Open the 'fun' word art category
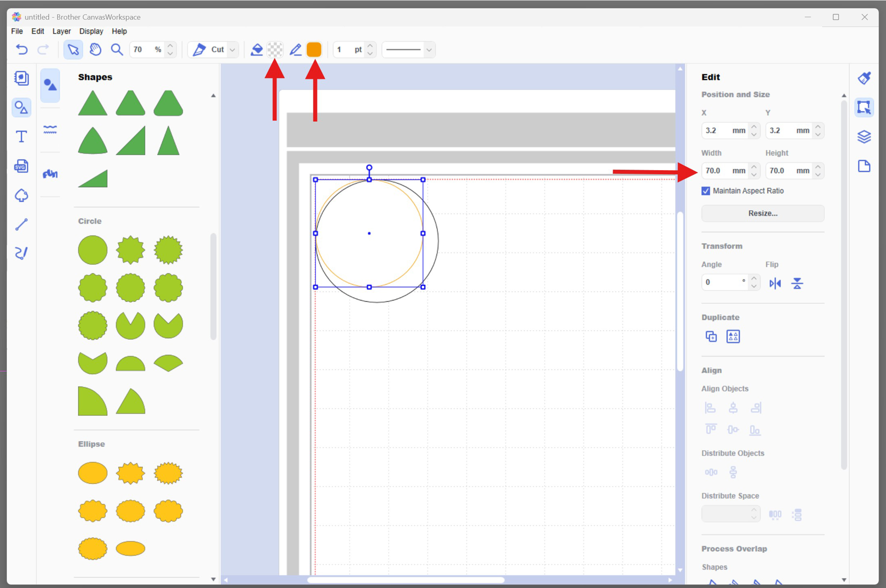 click(x=50, y=174)
